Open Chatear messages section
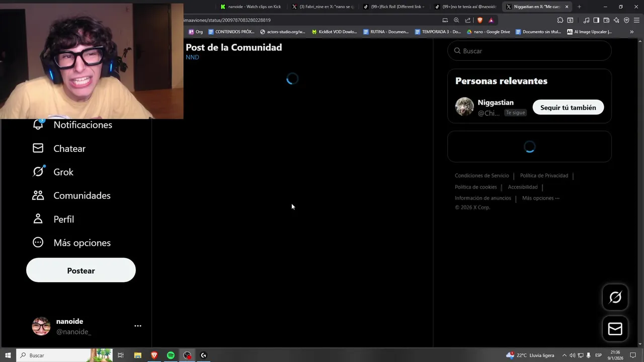The width and height of the screenshot is (644, 362). coord(59,148)
